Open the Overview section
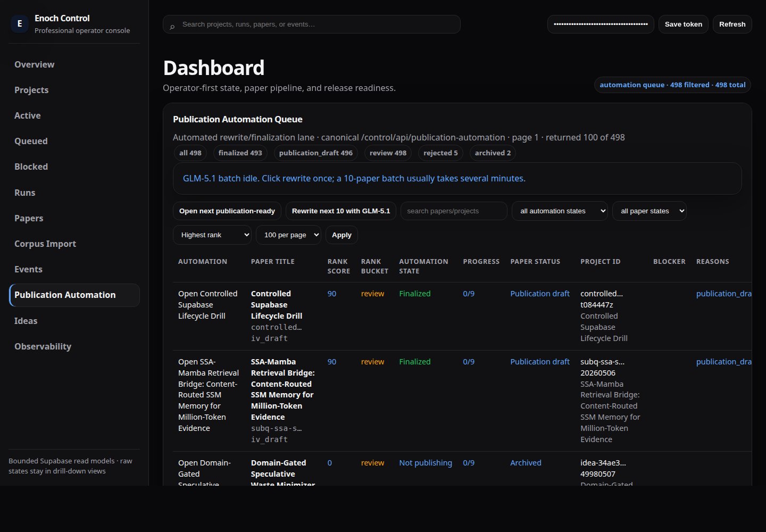766x532 pixels. click(x=74, y=64)
